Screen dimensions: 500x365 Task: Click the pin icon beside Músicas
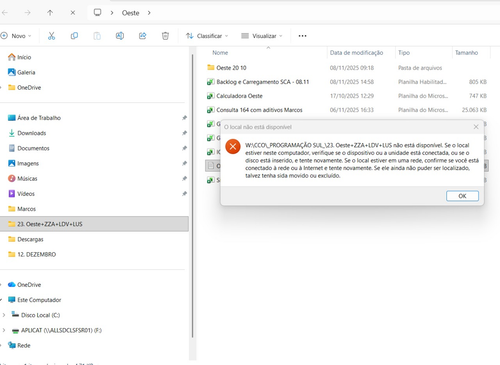tap(184, 178)
